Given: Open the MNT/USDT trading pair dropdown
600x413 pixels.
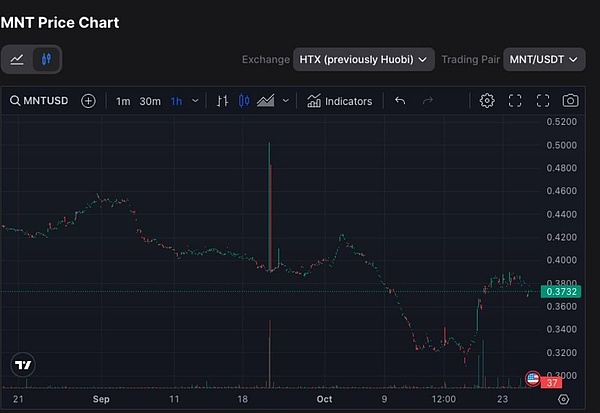Looking at the screenshot, I should [x=543, y=60].
